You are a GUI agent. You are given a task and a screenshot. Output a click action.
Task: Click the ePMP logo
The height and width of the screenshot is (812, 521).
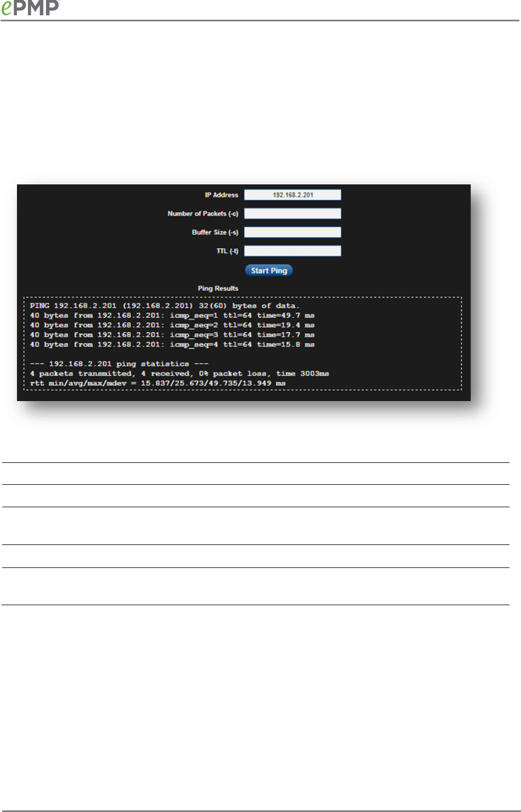click(x=30, y=7)
